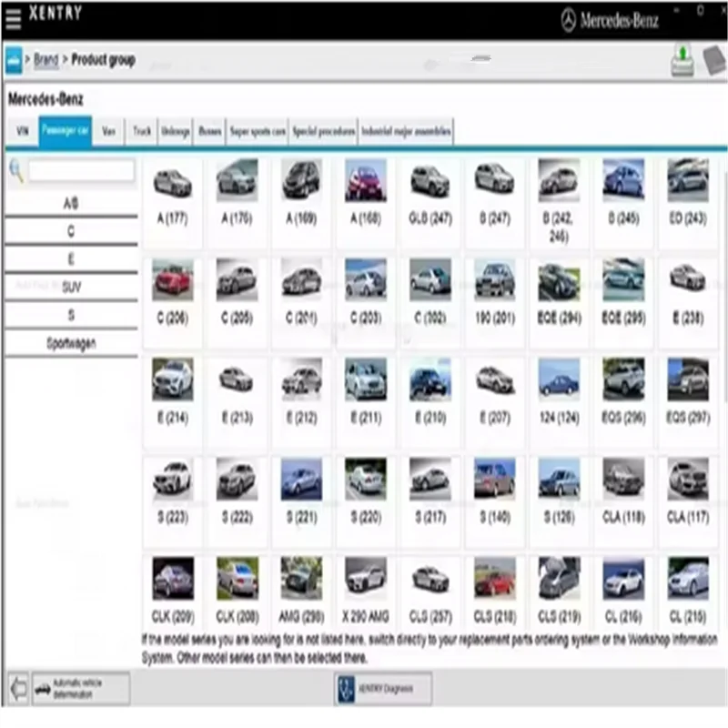Image resolution: width=728 pixels, height=728 pixels.
Task: Click the print icon with green arrow
Action: click(x=682, y=60)
